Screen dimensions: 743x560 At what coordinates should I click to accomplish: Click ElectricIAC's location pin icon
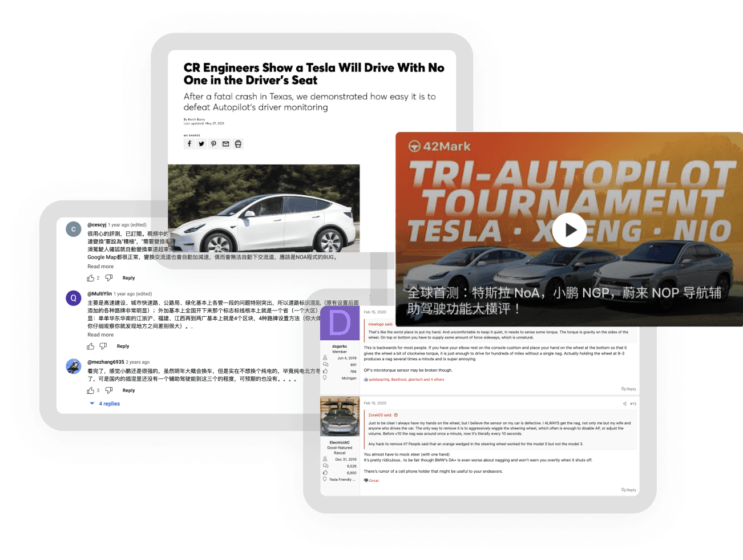tap(325, 480)
